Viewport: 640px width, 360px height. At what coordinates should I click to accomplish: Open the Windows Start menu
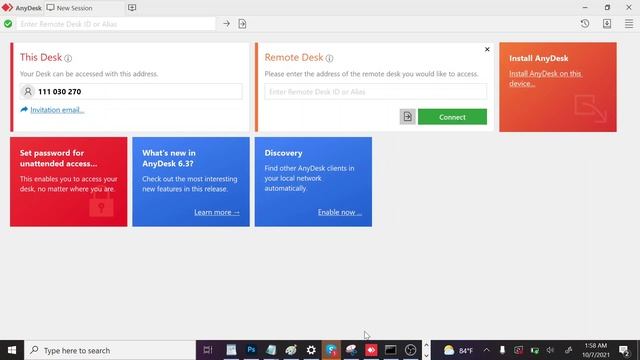pos(12,350)
